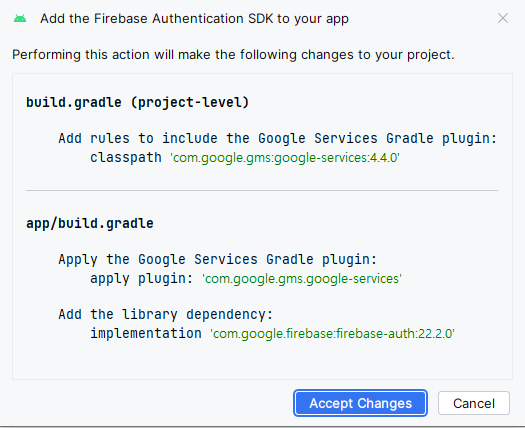Close the Firebase SDK dialog with X

click(503, 18)
